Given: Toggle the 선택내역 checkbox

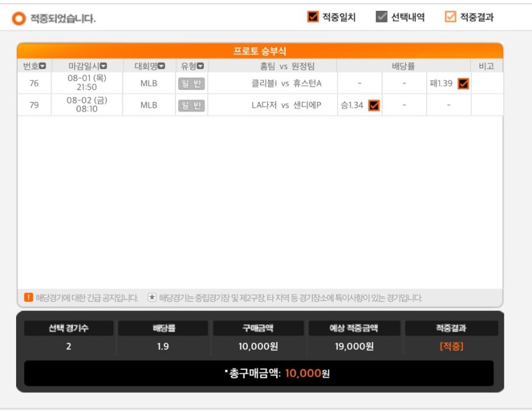Looking at the screenshot, I should coord(381,16).
